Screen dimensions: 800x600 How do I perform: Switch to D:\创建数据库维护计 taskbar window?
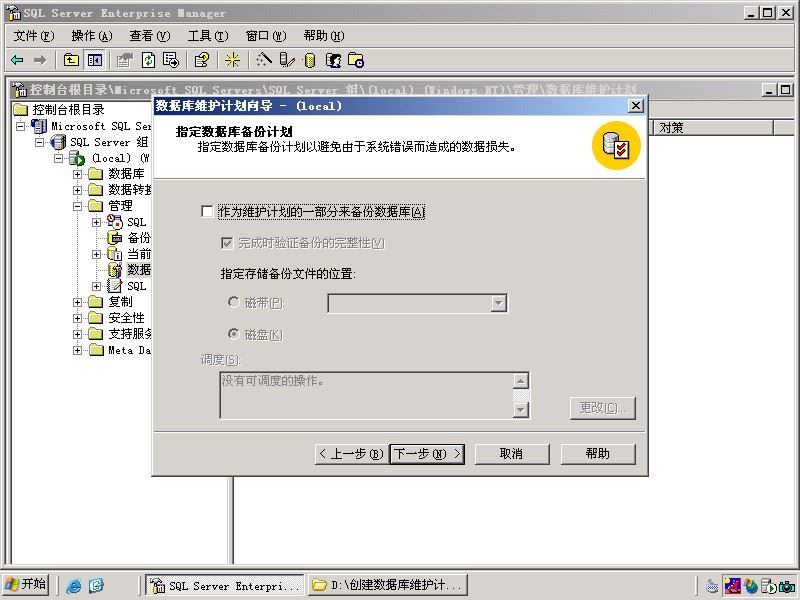pyautogui.click(x=388, y=585)
